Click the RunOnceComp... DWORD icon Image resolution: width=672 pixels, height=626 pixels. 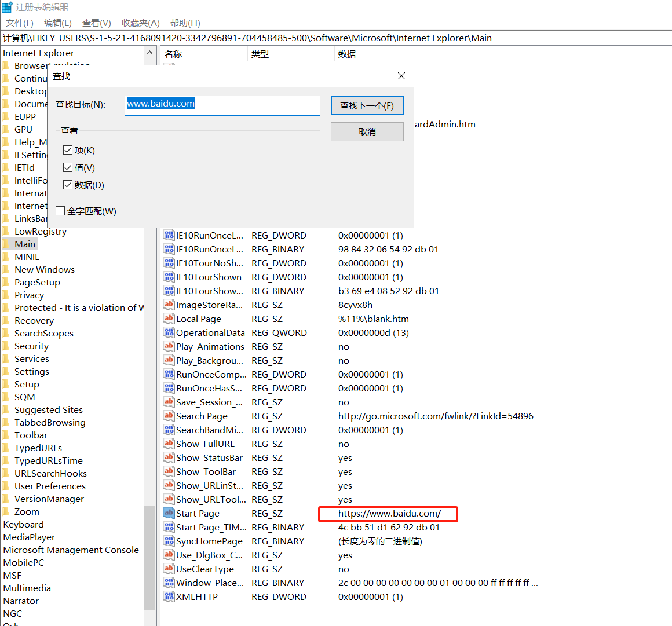pyautogui.click(x=169, y=374)
